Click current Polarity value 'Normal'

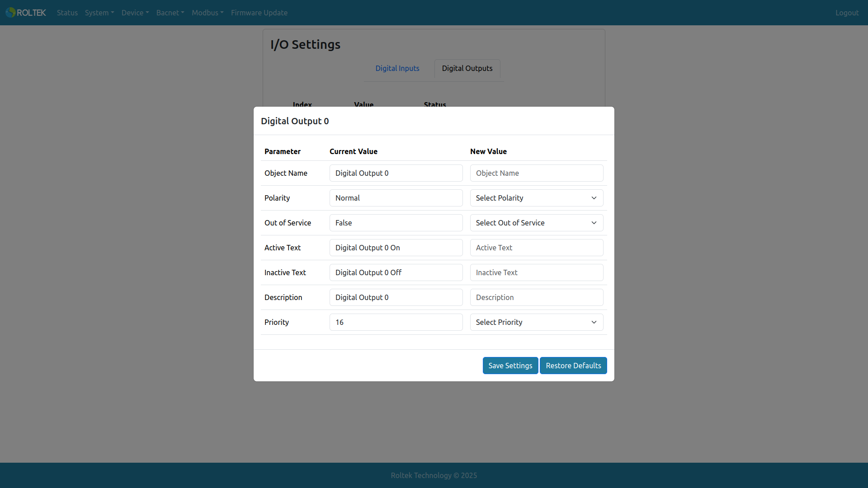(x=396, y=198)
